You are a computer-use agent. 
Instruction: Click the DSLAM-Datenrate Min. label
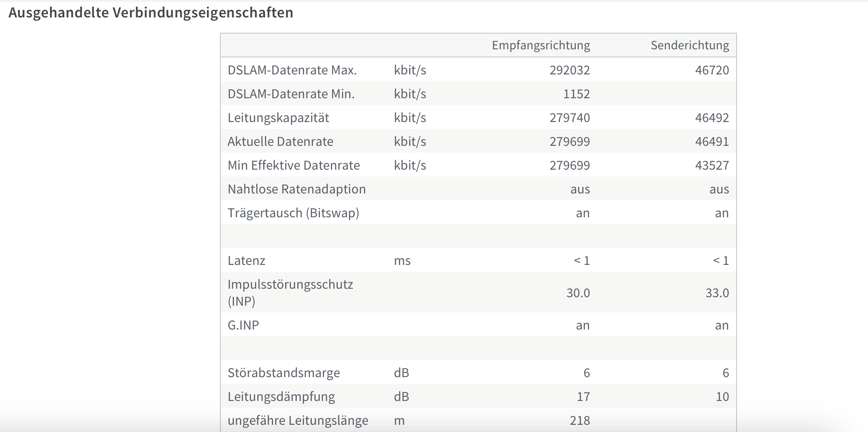pos(291,94)
